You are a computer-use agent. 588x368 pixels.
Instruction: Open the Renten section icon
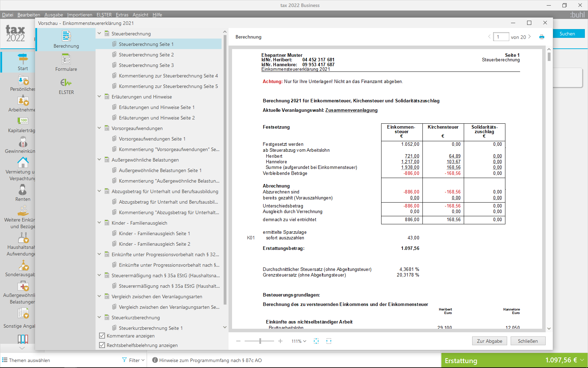point(22,190)
